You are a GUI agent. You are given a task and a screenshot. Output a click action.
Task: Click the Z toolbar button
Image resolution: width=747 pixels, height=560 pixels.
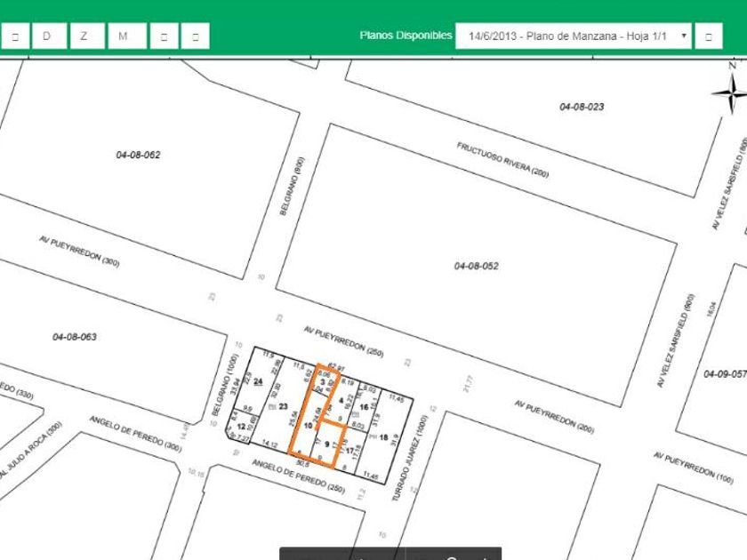coord(87,36)
